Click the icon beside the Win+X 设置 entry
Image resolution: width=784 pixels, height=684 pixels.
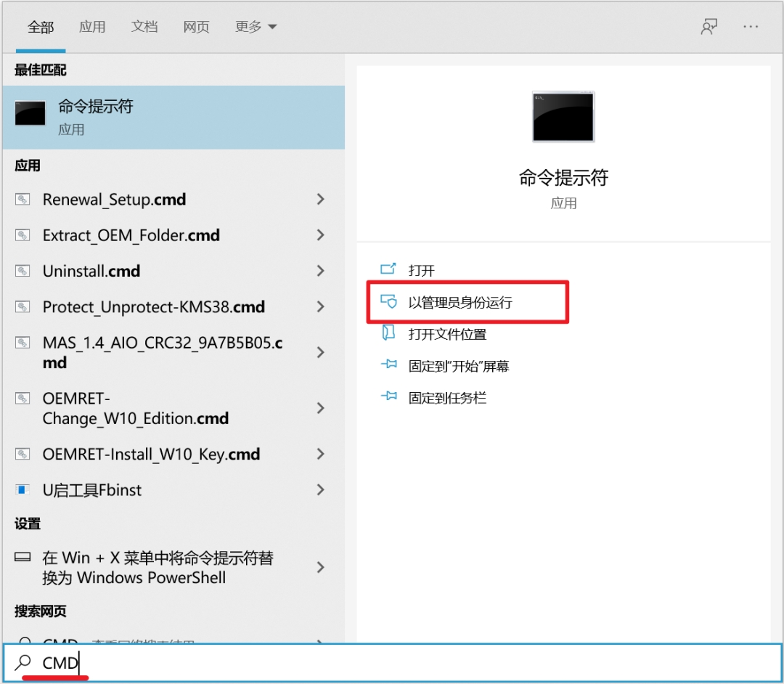(x=22, y=557)
